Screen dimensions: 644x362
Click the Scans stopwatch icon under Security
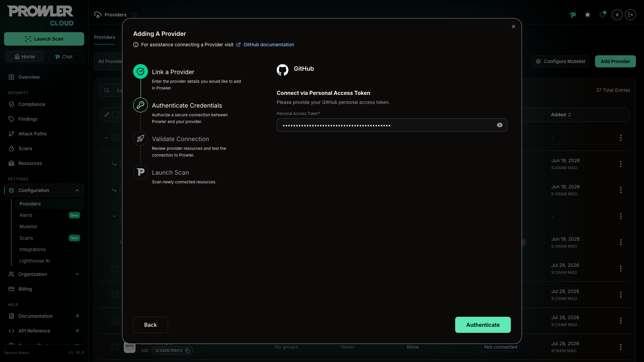[11, 148]
